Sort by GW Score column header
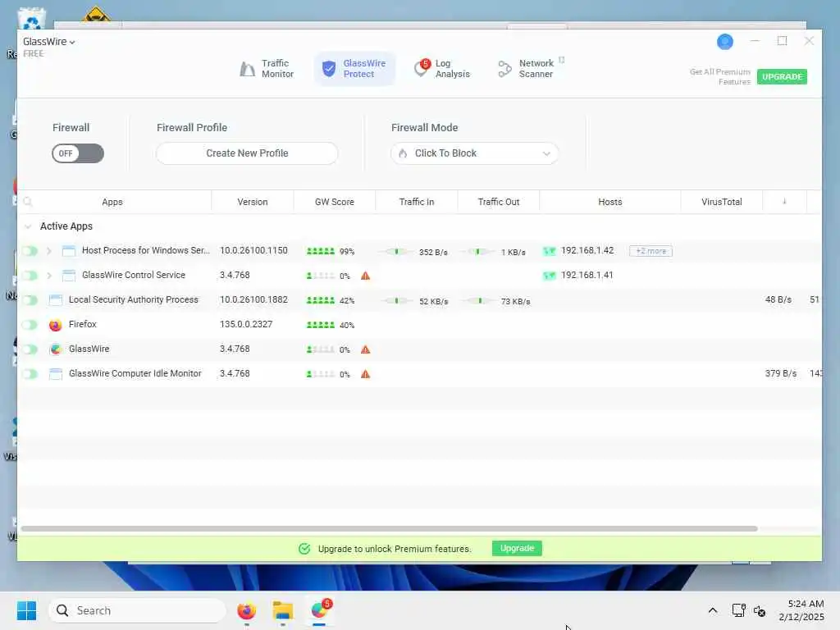The height and width of the screenshot is (630, 840). [335, 202]
